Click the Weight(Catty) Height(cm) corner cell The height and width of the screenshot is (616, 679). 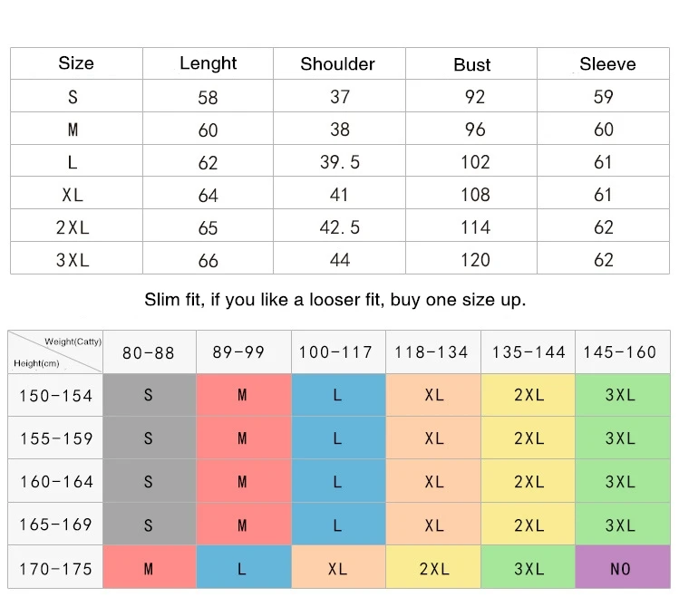coord(55,352)
